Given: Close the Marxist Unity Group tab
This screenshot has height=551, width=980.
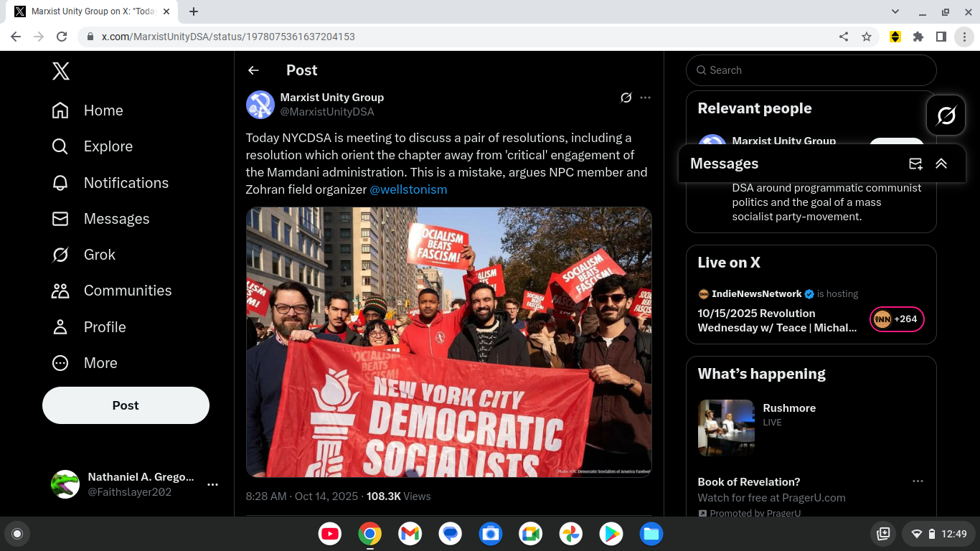Looking at the screenshot, I should click(x=167, y=11).
